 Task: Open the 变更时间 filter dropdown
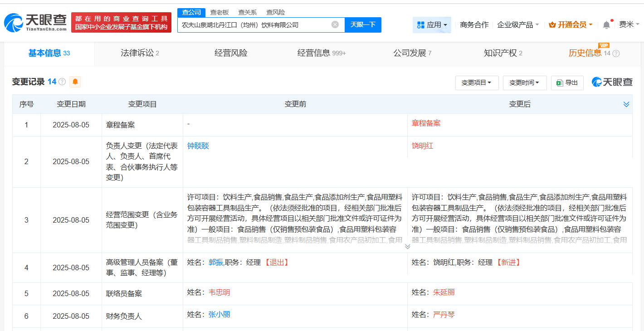pyautogui.click(x=524, y=83)
